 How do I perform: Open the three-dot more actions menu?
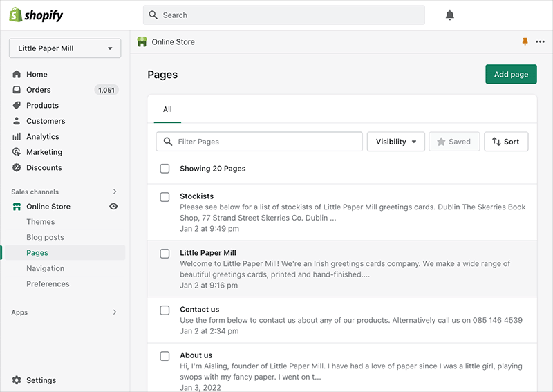(x=540, y=41)
